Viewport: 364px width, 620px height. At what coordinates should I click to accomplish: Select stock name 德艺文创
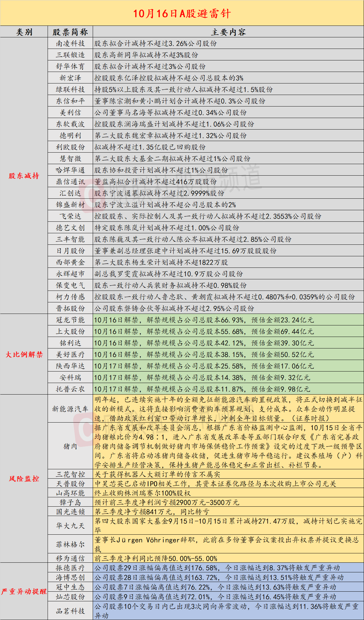70,228
